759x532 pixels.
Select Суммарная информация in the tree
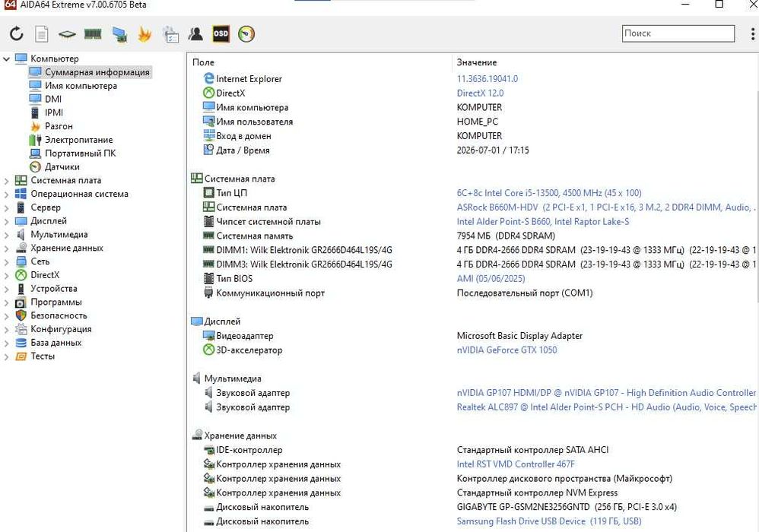(x=97, y=72)
